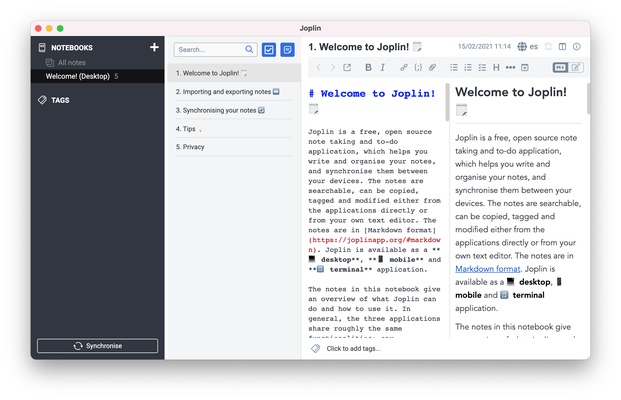Set an alarm with bell icon

click(x=548, y=47)
